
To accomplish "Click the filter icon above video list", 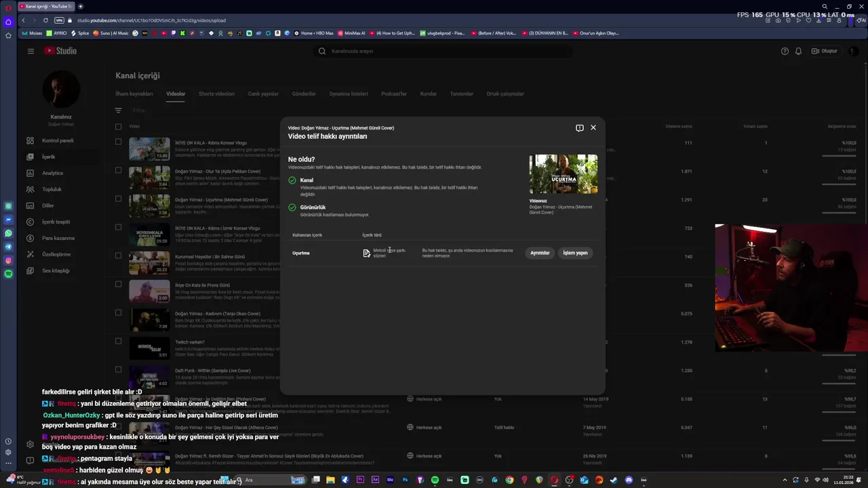I will pos(118,110).
